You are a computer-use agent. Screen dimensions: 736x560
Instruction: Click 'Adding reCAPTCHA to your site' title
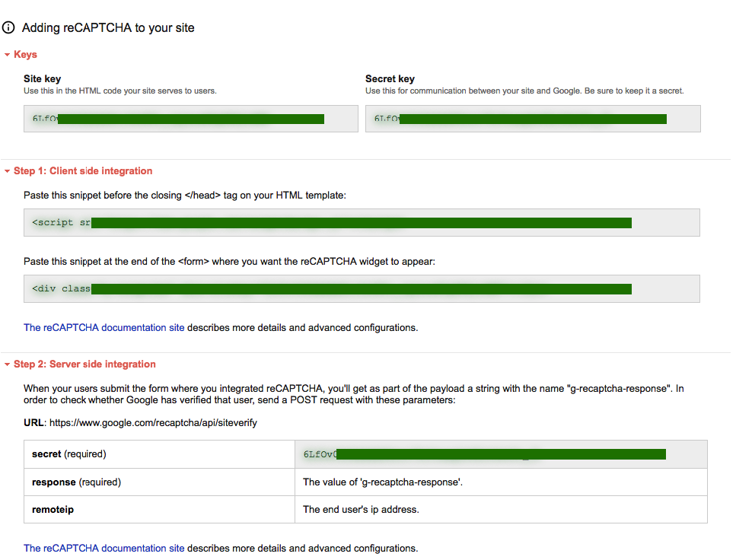click(x=108, y=27)
